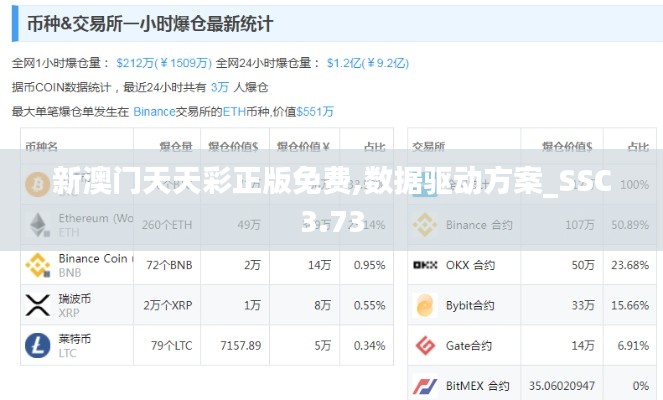Click the 交易所 column header

coord(428,147)
